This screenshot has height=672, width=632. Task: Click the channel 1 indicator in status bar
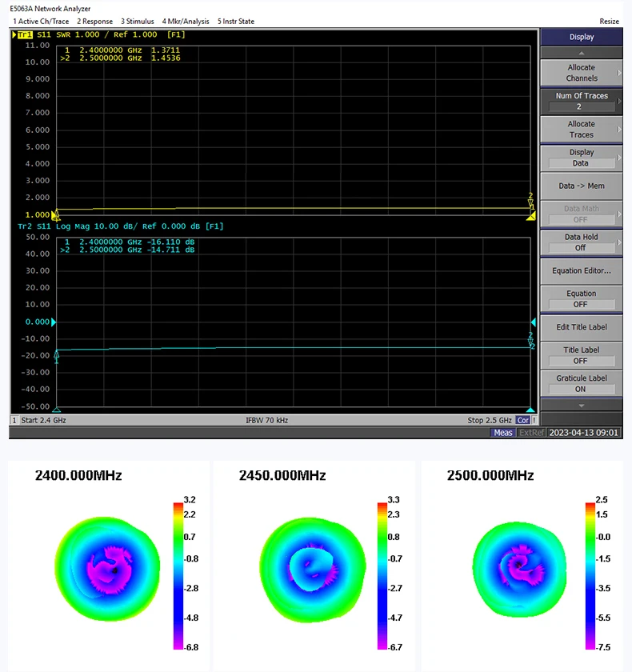(x=14, y=421)
